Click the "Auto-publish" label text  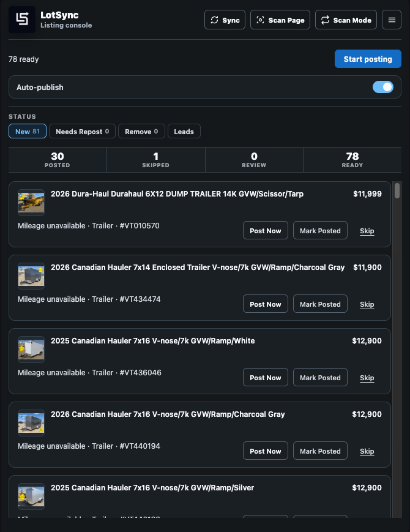40,87
